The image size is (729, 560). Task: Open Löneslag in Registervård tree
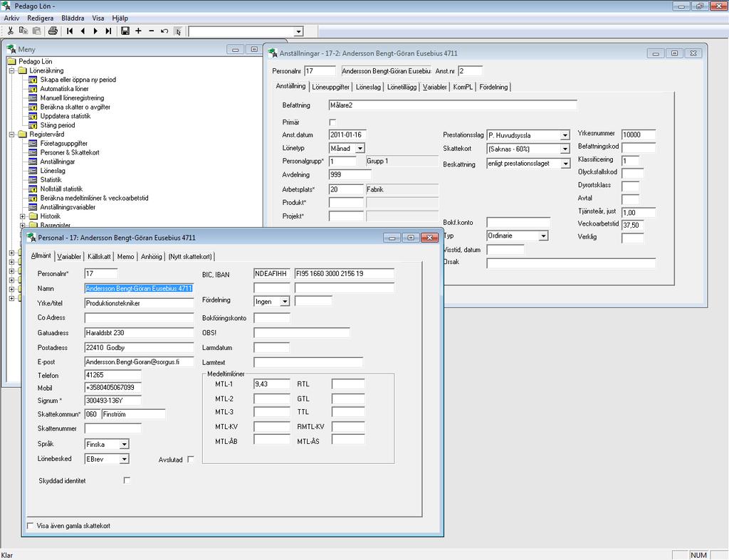click(53, 171)
